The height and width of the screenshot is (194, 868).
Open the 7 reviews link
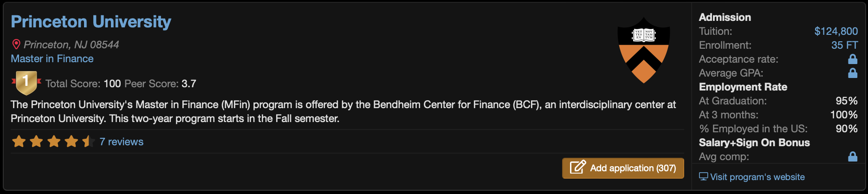click(x=121, y=142)
